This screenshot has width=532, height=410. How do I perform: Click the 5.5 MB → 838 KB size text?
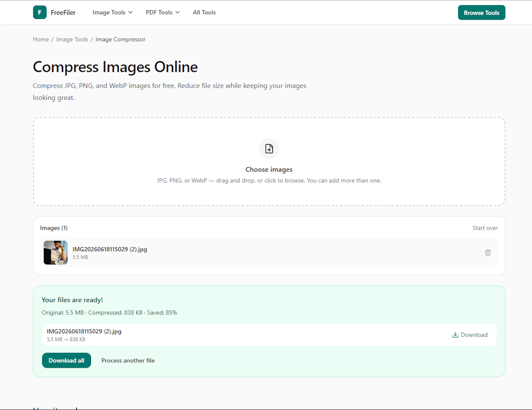tap(66, 339)
